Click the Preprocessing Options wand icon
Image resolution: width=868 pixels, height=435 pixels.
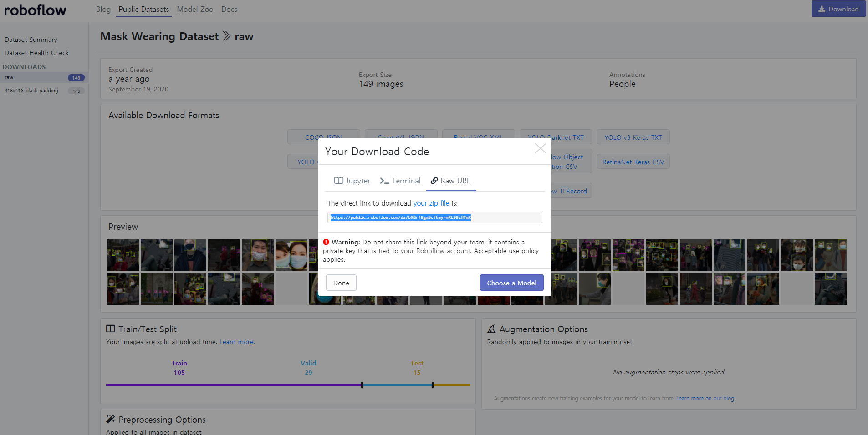click(x=110, y=419)
